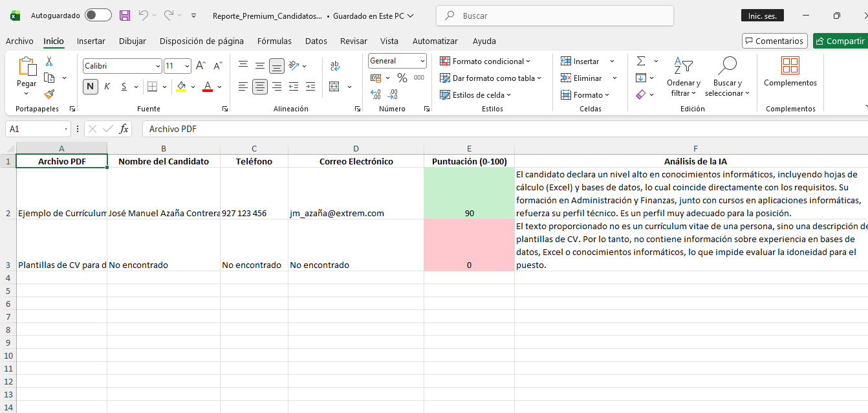This screenshot has width=868, height=413.
Task: Apply percent style with the % icon
Action: (402, 78)
